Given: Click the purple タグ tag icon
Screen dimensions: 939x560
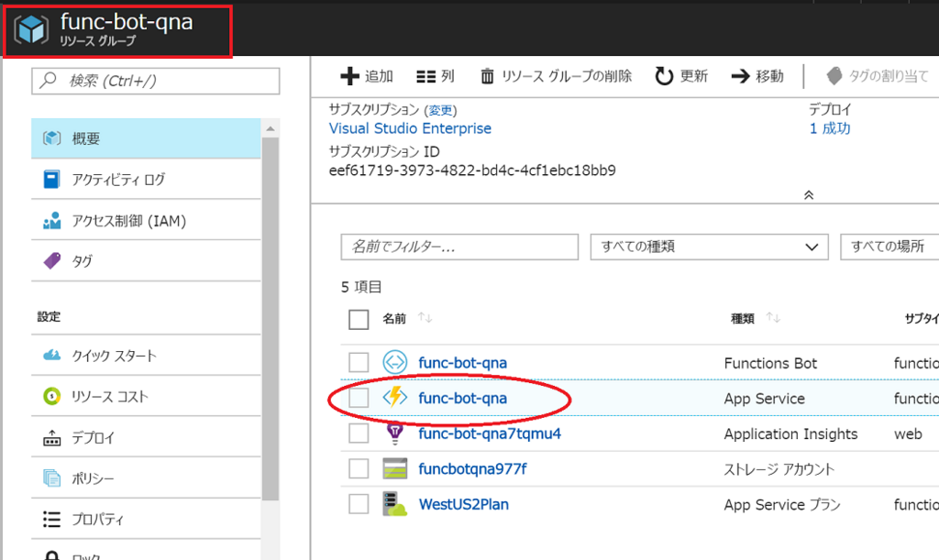Looking at the screenshot, I should [52, 261].
